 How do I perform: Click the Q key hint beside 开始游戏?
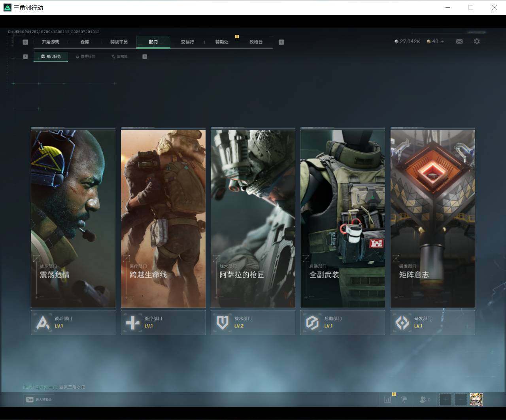(26, 42)
